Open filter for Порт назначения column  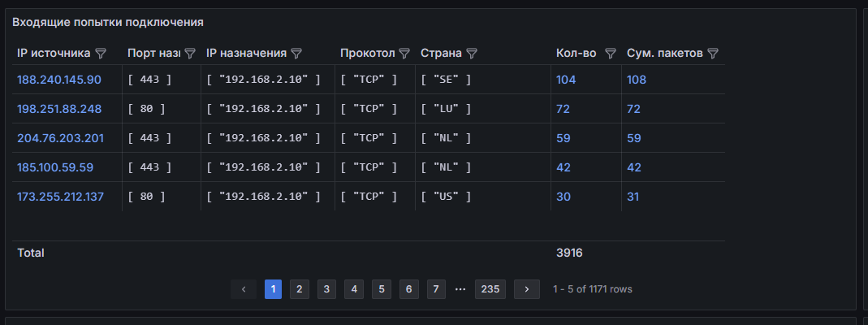[190, 54]
